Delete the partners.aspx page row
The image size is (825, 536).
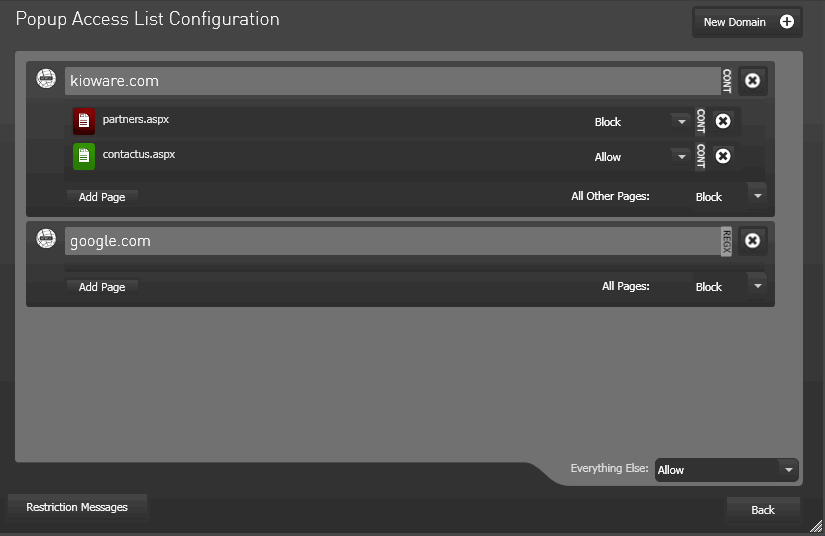coord(723,121)
